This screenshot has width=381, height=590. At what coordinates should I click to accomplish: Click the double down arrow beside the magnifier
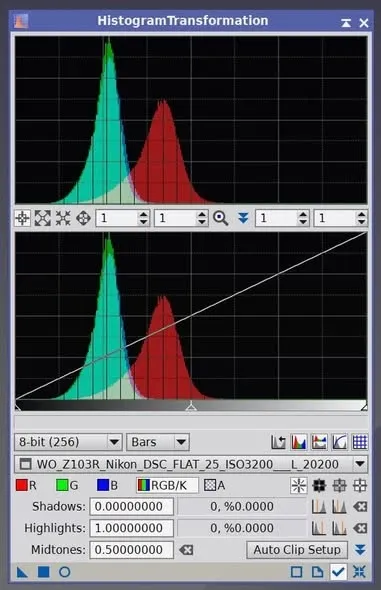click(x=243, y=218)
